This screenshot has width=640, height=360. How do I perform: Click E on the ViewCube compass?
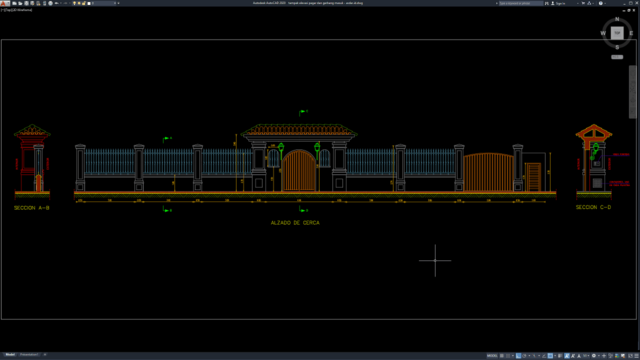[631, 33]
